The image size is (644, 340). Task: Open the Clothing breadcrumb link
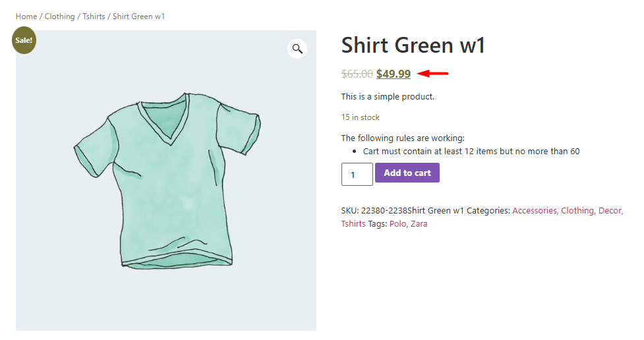coord(59,16)
